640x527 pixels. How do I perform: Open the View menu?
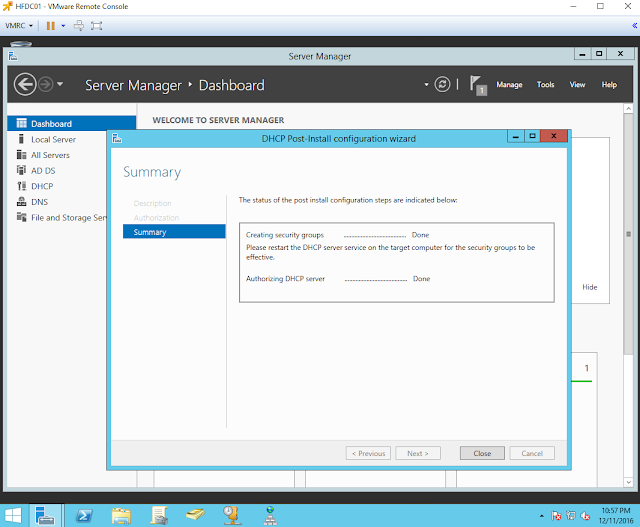(x=577, y=84)
